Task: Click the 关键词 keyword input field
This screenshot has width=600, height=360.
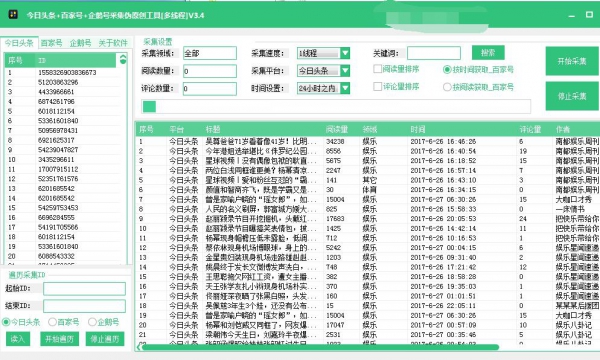Action: coord(434,53)
